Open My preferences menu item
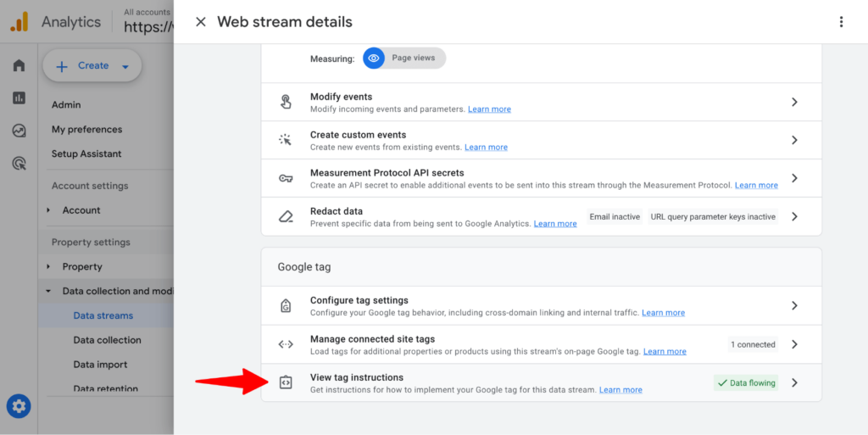The height and width of the screenshot is (435, 868). pos(86,130)
